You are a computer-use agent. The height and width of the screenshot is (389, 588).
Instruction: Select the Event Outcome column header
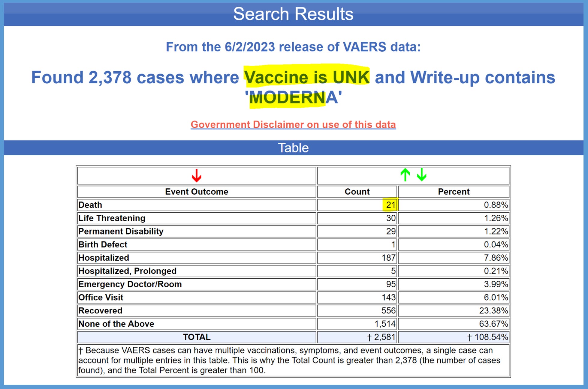click(197, 192)
